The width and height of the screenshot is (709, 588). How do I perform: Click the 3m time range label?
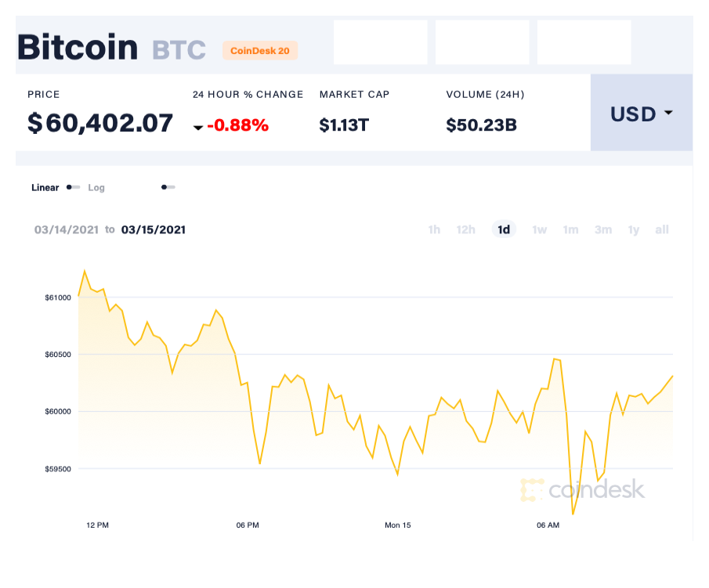tap(603, 229)
